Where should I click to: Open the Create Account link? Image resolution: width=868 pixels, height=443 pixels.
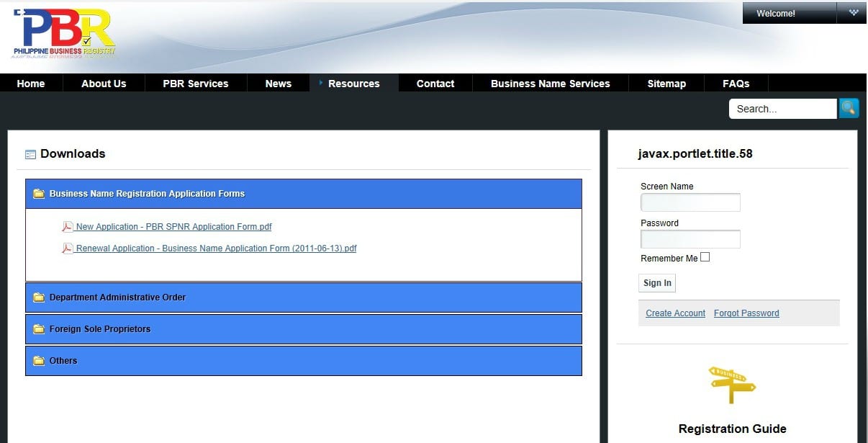click(x=676, y=313)
